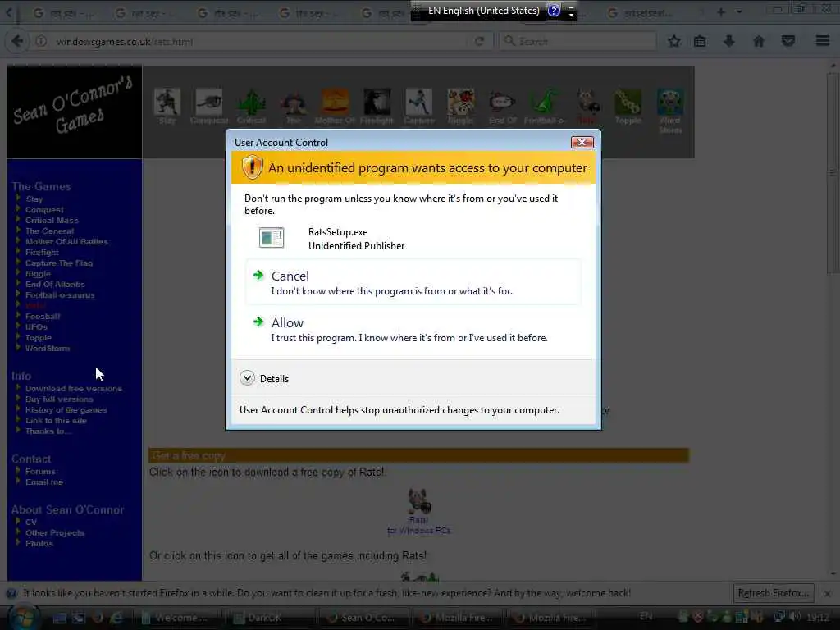Open Firefight sidebar link
840x630 pixels.
[x=42, y=253]
